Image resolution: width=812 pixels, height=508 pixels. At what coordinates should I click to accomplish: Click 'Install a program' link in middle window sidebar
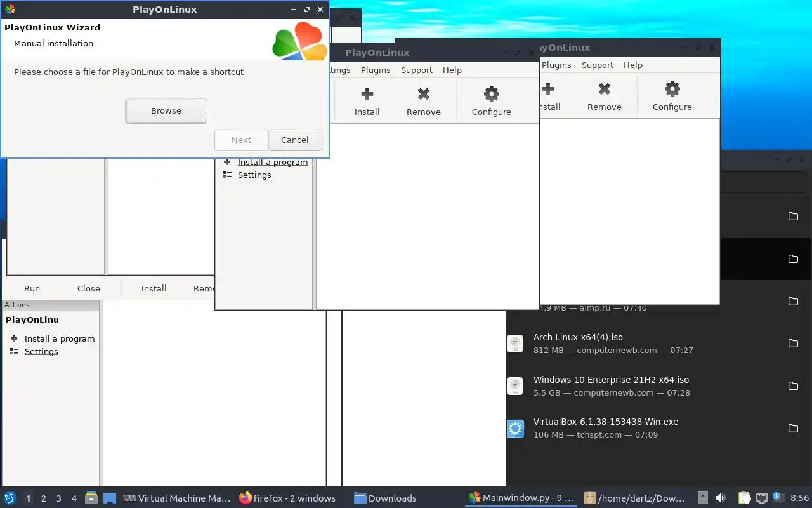click(x=273, y=163)
